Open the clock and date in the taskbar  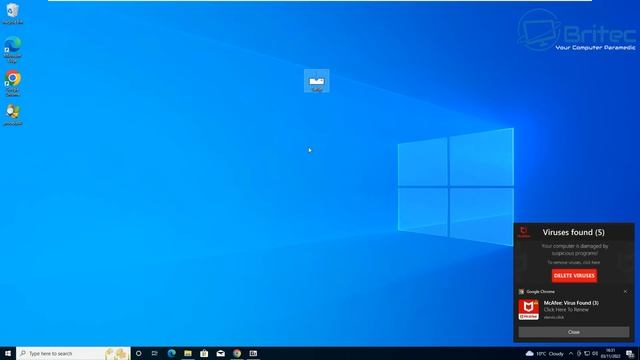[611, 353]
